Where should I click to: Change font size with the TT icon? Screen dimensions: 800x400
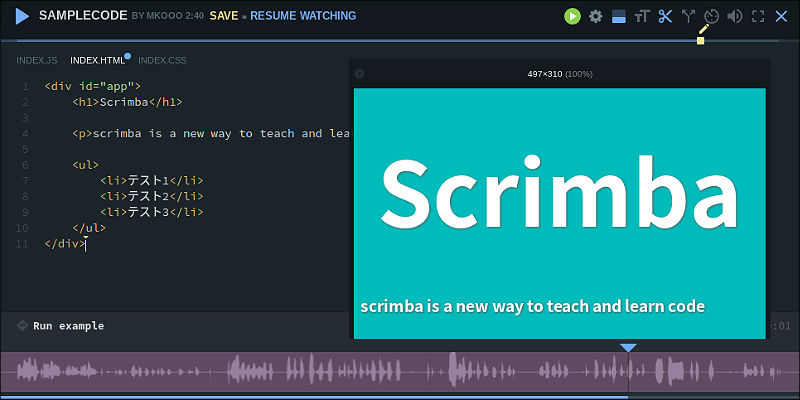(642, 16)
